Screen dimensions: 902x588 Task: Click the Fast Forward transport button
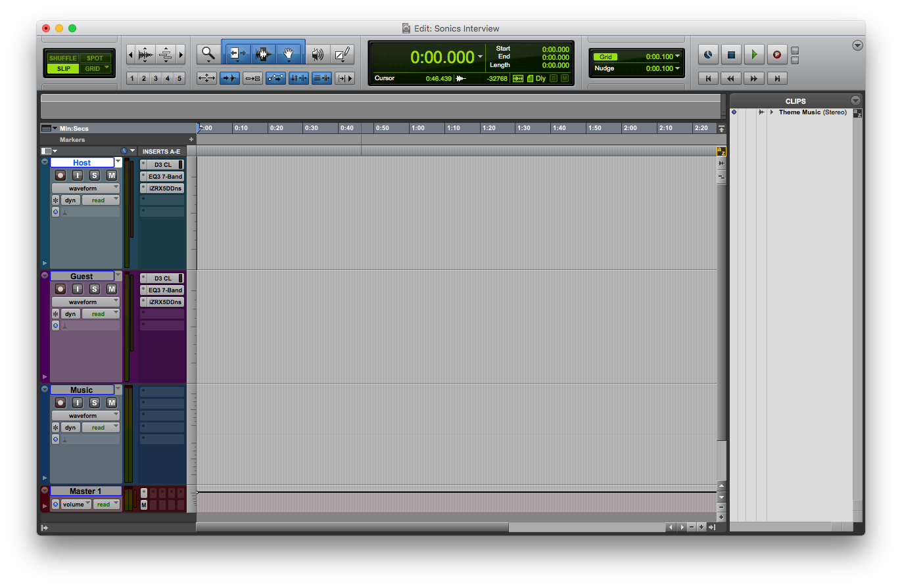[754, 78]
